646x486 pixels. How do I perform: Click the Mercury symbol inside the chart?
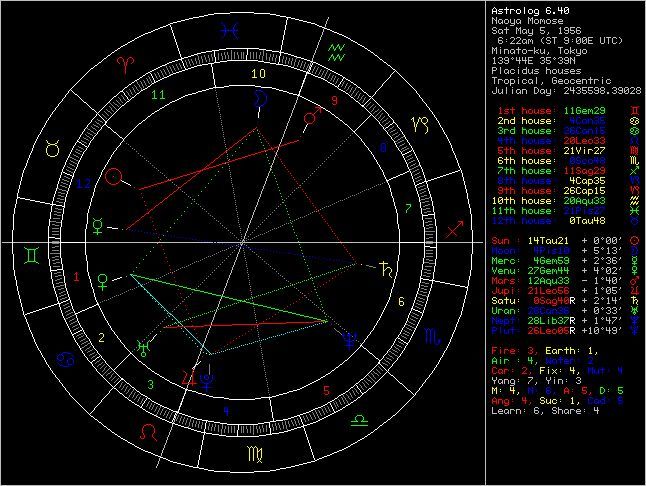pyautogui.click(x=98, y=226)
